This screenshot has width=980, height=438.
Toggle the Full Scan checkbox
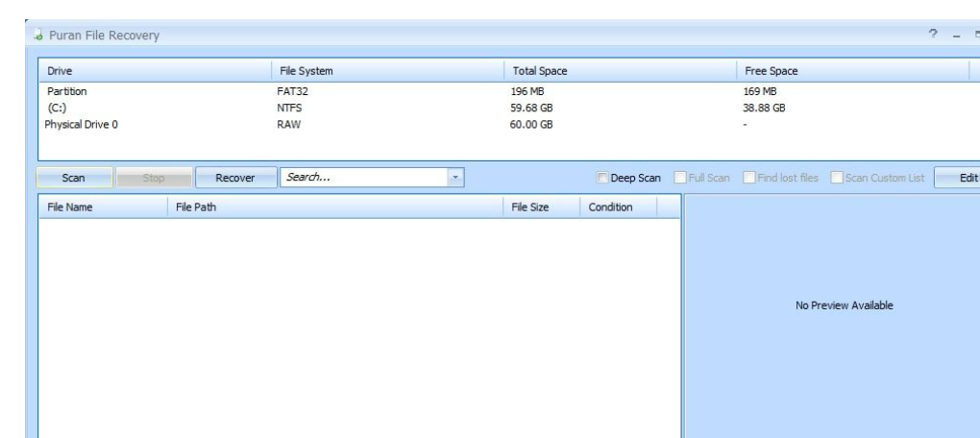coord(678,178)
